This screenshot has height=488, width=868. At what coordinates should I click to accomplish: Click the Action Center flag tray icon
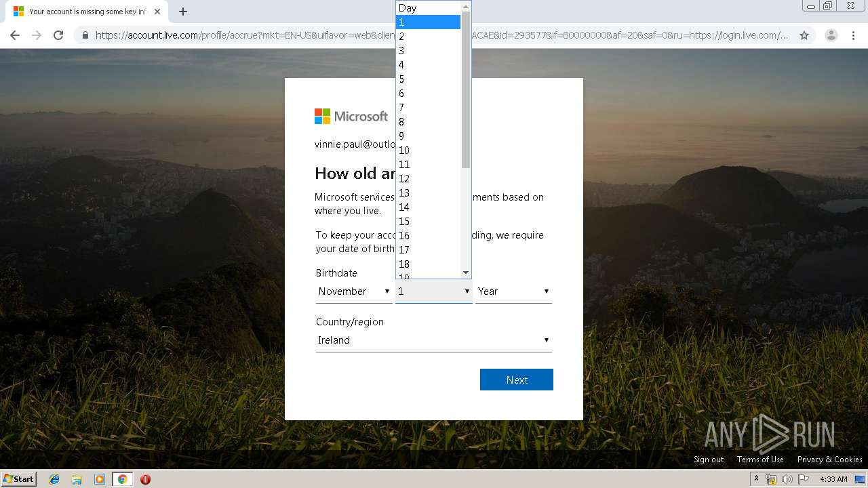804,479
